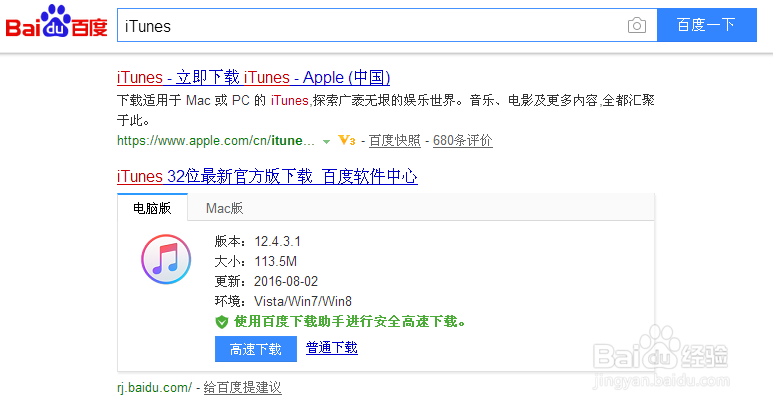
Task: Open iTunes 32位最新官方版下载 result link
Action: click(x=267, y=176)
